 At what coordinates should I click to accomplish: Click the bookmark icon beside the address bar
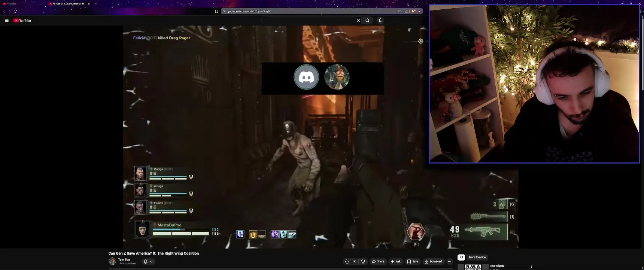pyautogui.click(x=216, y=11)
